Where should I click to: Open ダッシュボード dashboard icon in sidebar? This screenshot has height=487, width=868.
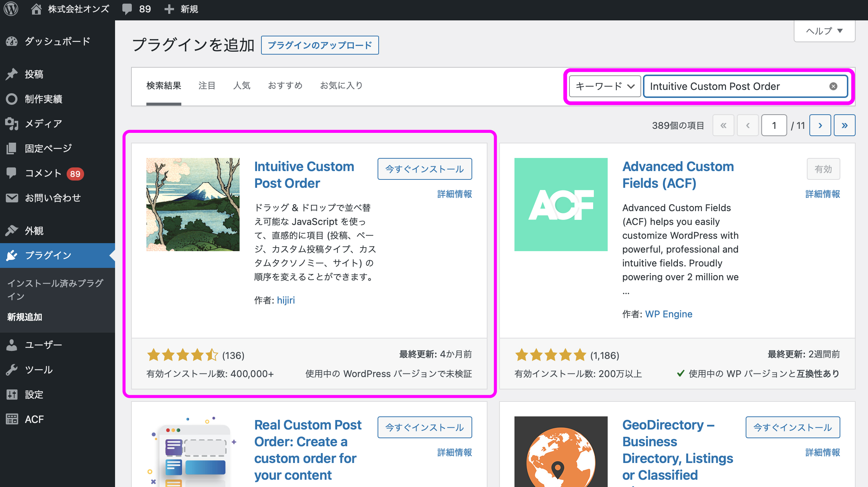12,41
